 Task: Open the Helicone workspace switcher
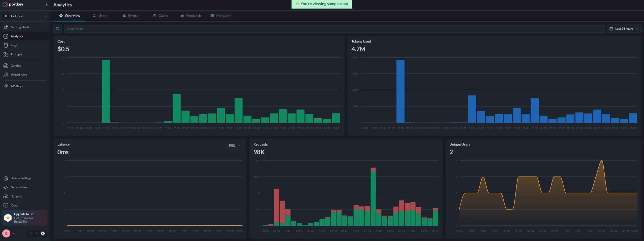click(x=25, y=16)
